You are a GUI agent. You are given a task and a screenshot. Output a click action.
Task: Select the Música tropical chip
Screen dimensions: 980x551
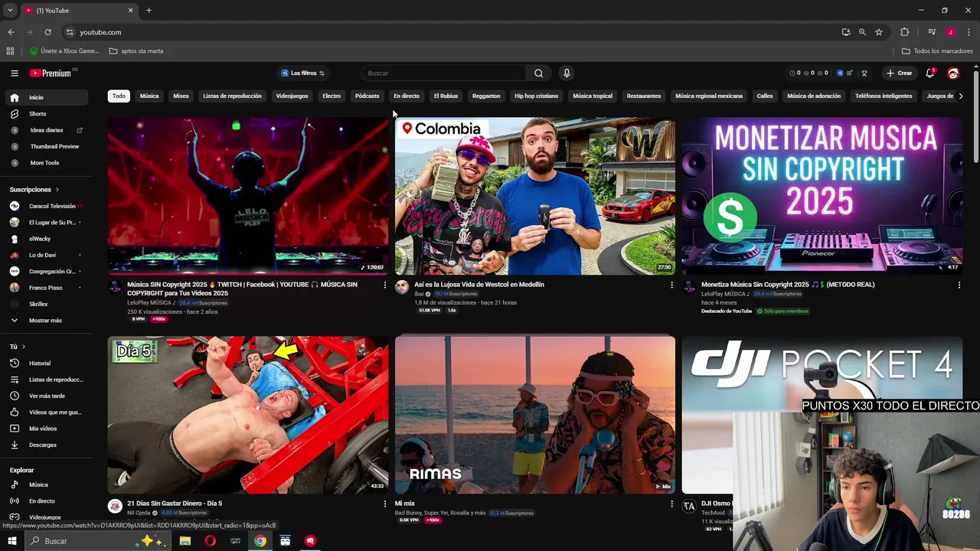(x=593, y=96)
